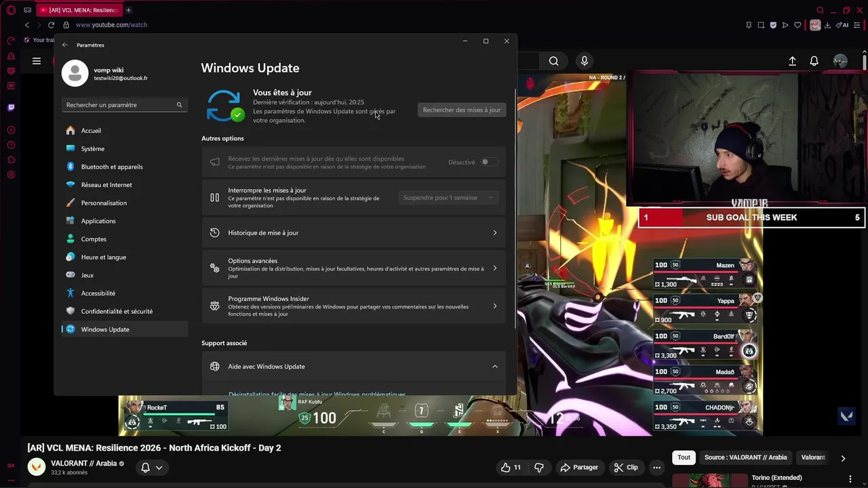Click the Partager share button
Viewport: 868px width, 488px height.
[580, 467]
